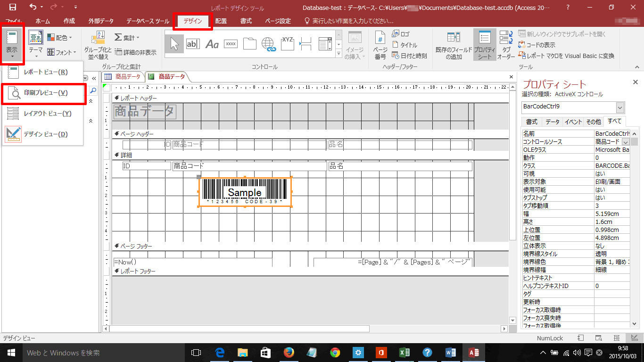Close the プロパティ シート pane
Viewport: 644px width, 362px height.
635,82
